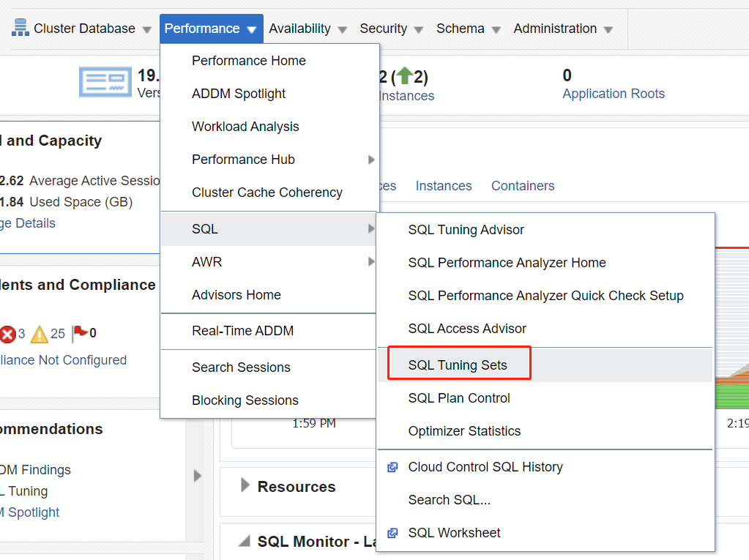Open Advisors Home menu item
The height and width of the screenshot is (560, 749).
point(269,295)
